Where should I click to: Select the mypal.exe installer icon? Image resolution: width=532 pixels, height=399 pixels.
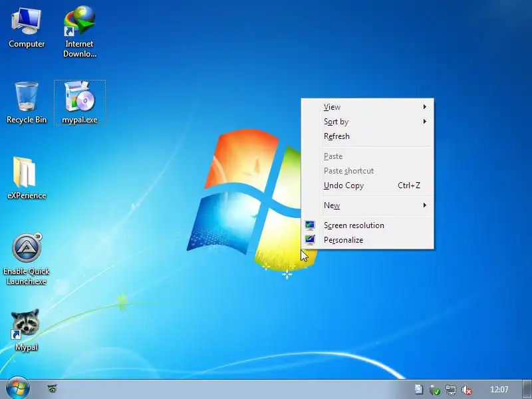80,102
